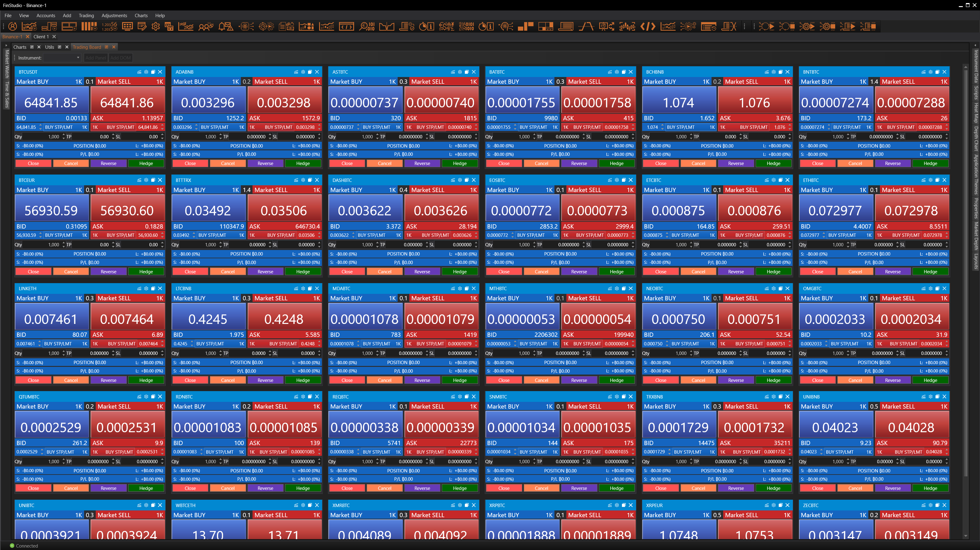The image size is (980, 550).
Task: Open the Instrument combo box
Action: tap(62, 58)
